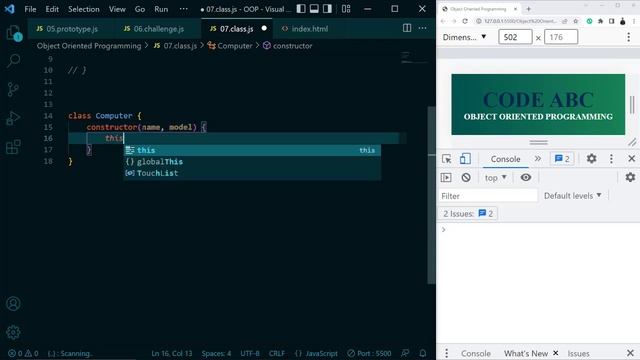640x360 pixels.
Task: Open the browser extensions puzzle icon
Action: (600, 21)
